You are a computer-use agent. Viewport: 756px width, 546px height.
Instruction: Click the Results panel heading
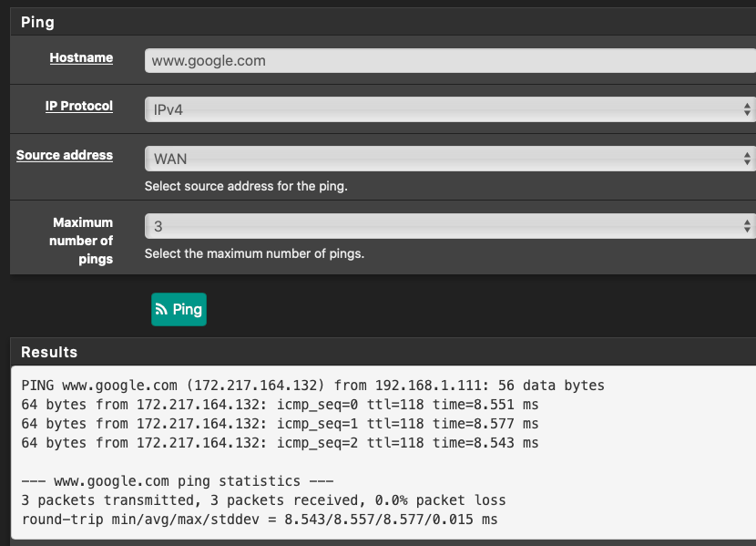pos(49,352)
